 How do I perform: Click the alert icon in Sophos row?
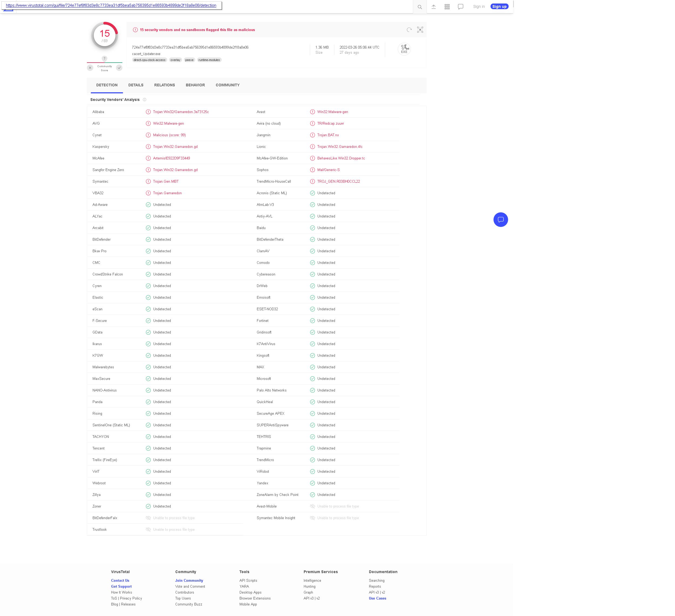(312, 170)
